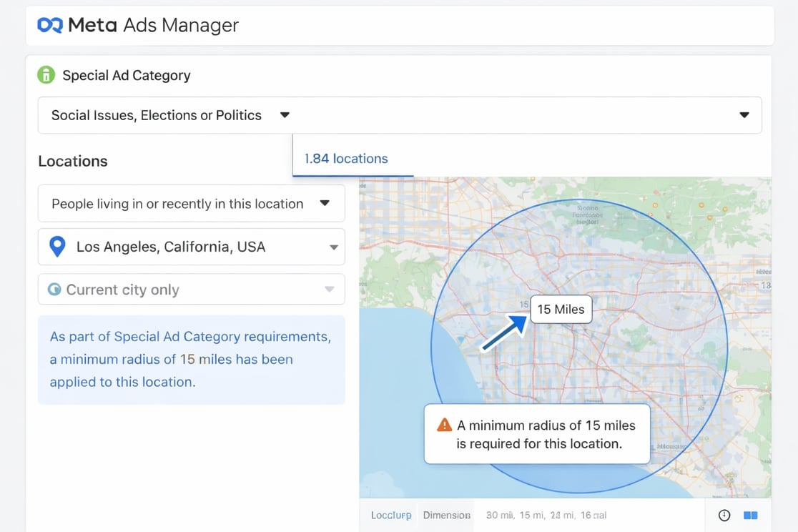Click the blue arrow on map
Viewport: 798px width, 532px height.
(505, 333)
